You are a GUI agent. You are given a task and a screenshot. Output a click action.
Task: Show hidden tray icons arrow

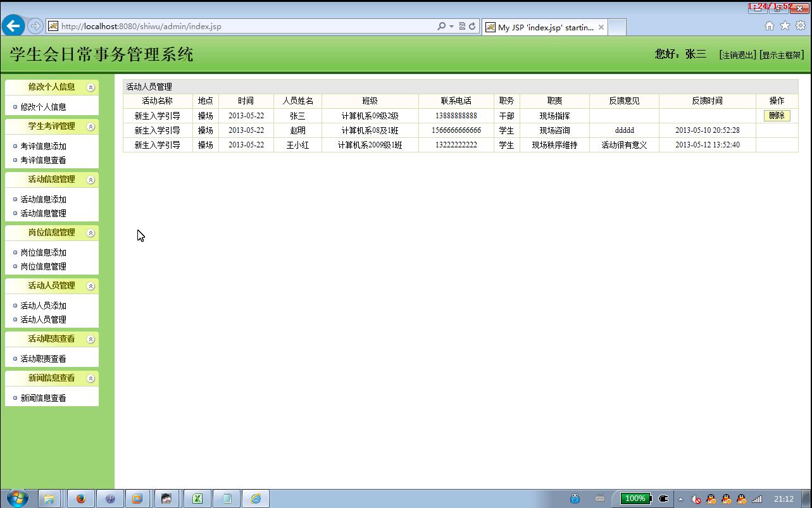click(x=680, y=499)
